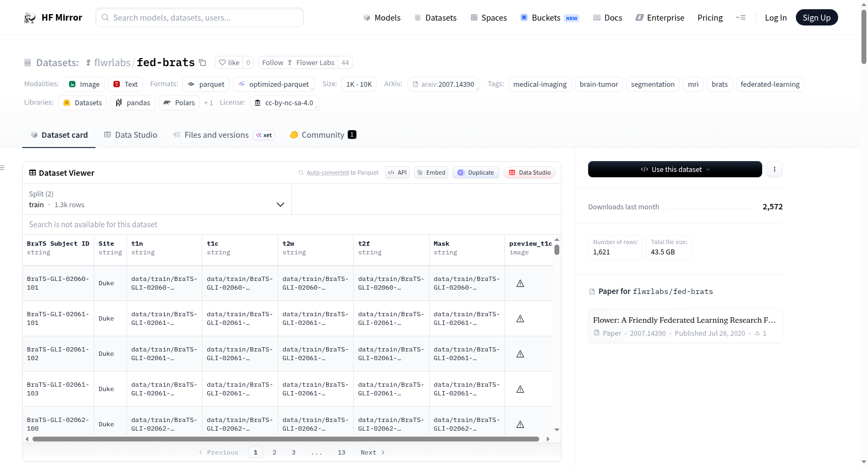Screen dimensions: 868x467
Task: Select the federated-learning tag
Action: 770,84
